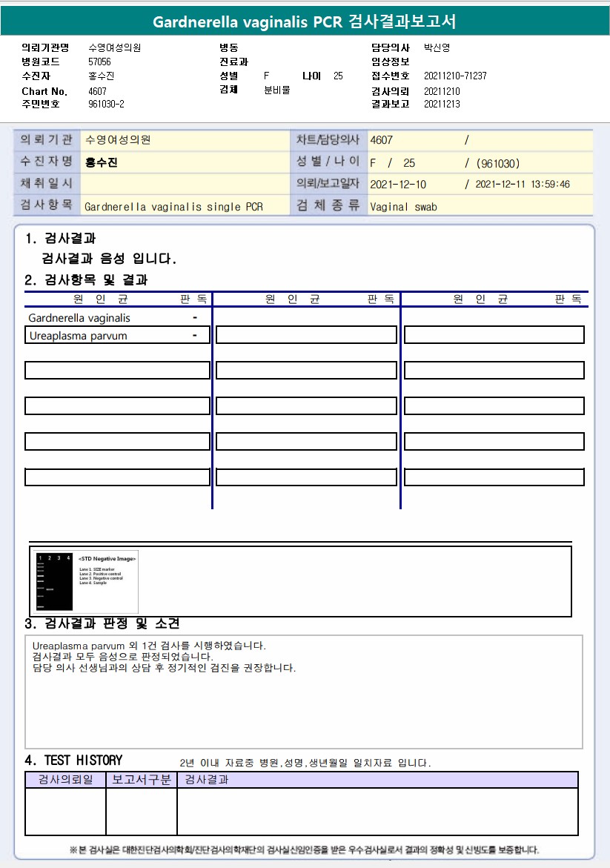Click the 보고서구분 column header

pos(142,780)
